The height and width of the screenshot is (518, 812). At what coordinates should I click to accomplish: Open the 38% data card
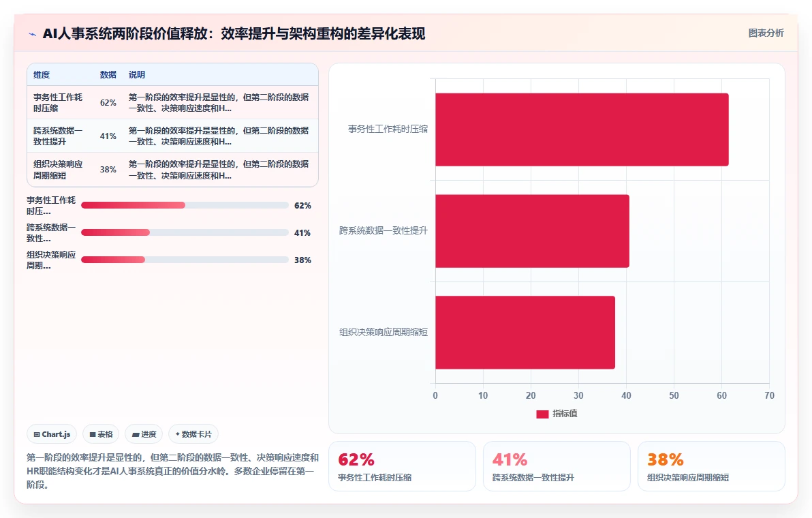pyautogui.click(x=712, y=466)
